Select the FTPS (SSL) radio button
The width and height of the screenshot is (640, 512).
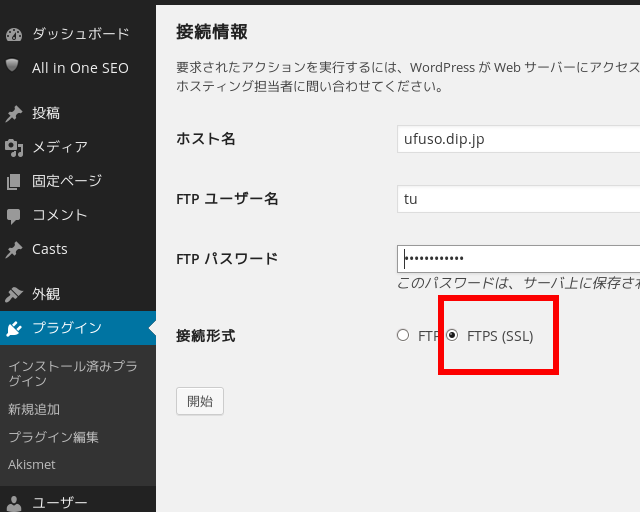tap(452, 336)
